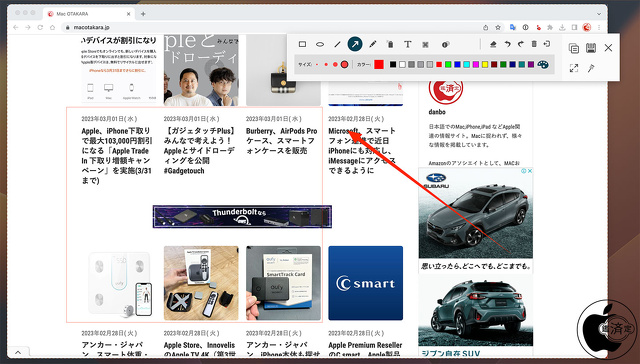Image resolution: width=640 pixels, height=364 pixels.
Task: Select the Eraser tool in annotation toolbar
Action: coord(493,44)
